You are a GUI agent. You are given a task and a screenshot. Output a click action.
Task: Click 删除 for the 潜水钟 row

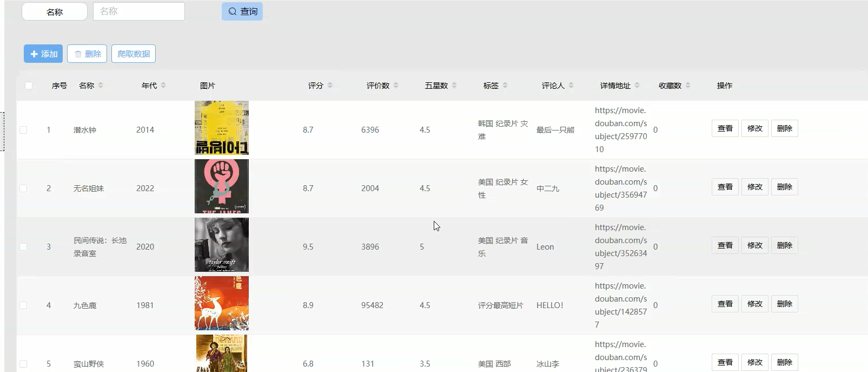pyautogui.click(x=785, y=128)
